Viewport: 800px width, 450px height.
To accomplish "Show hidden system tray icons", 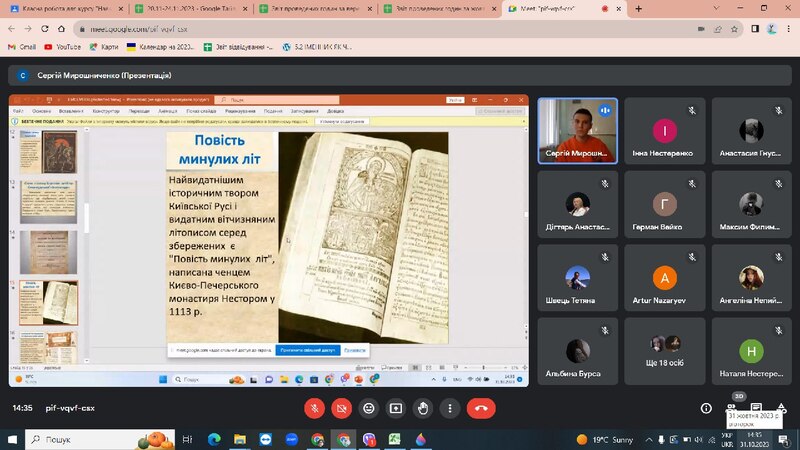I will [x=648, y=440].
